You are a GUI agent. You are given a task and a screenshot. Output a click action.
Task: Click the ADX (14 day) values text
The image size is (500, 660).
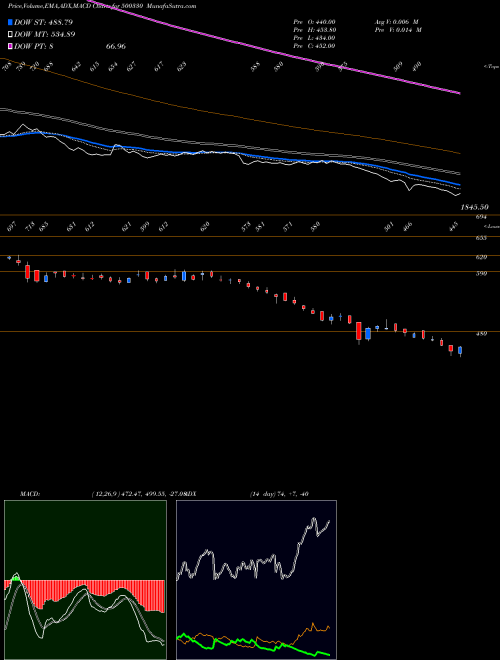(279, 494)
